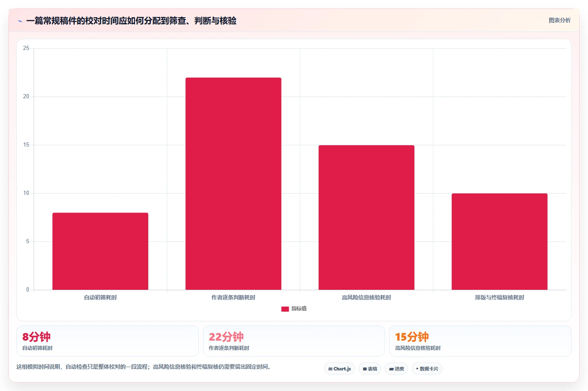Click x-axis label 高风险信息核验耗时
The width and height of the screenshot is (588, 391).
pyautogui.click(x=367, y=297)
